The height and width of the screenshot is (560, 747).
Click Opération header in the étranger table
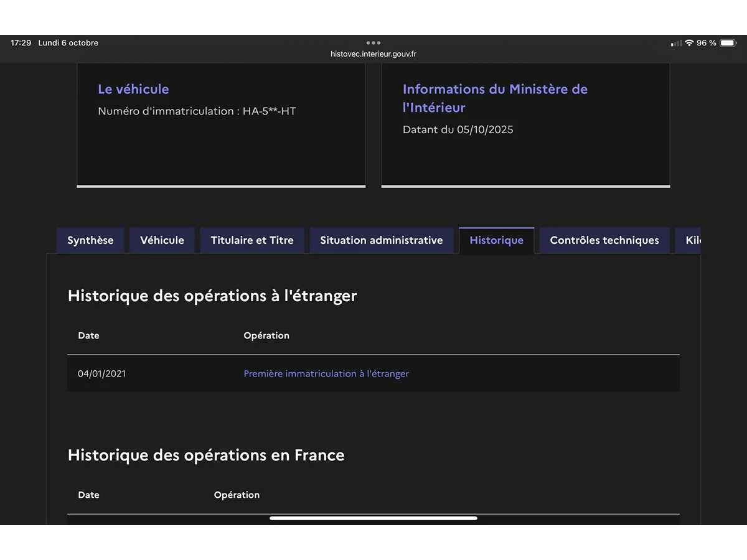click(x=266, y=335)
